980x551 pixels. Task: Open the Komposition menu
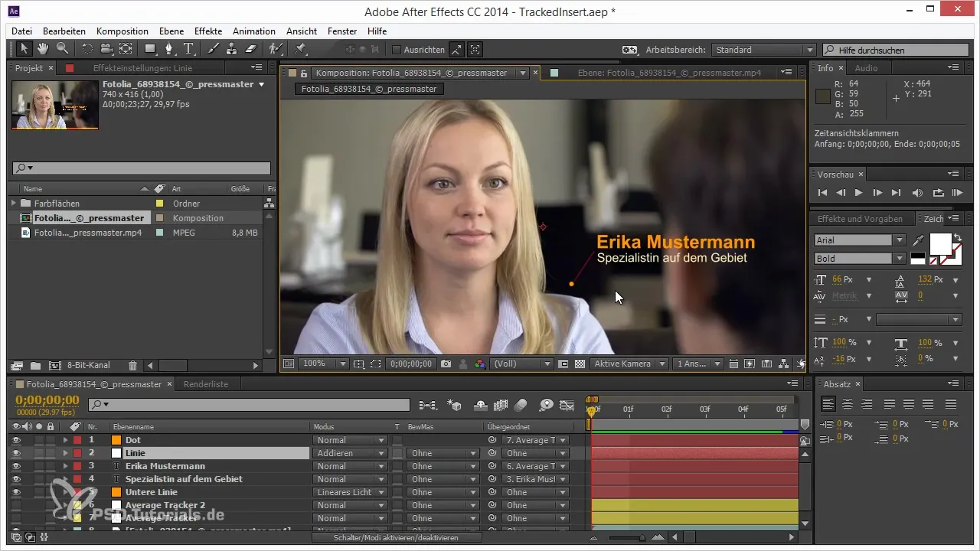[122, 31]
